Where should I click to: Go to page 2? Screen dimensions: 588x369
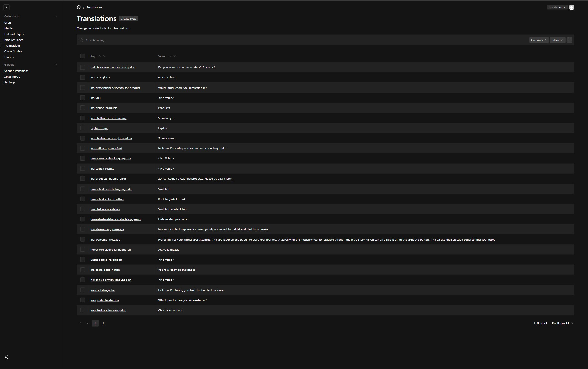click(x=103, y=323)
